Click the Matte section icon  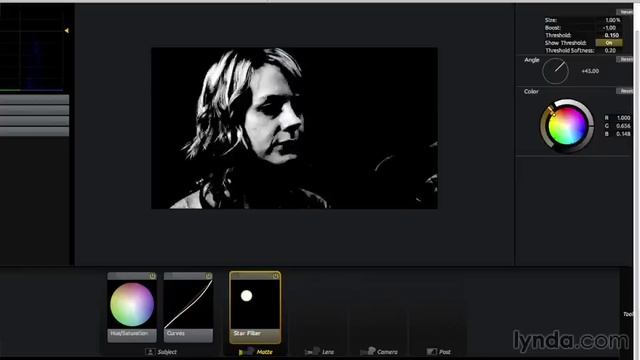coord(246,351)
